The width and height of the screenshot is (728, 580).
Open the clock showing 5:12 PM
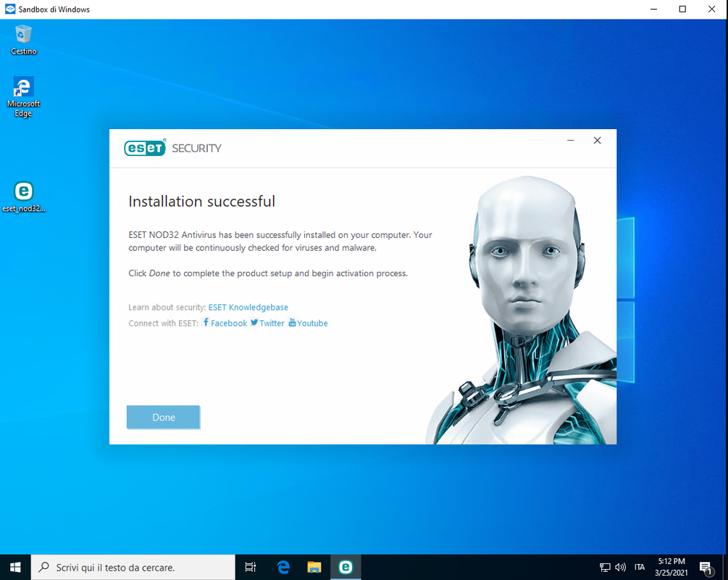tap(671, 567)
